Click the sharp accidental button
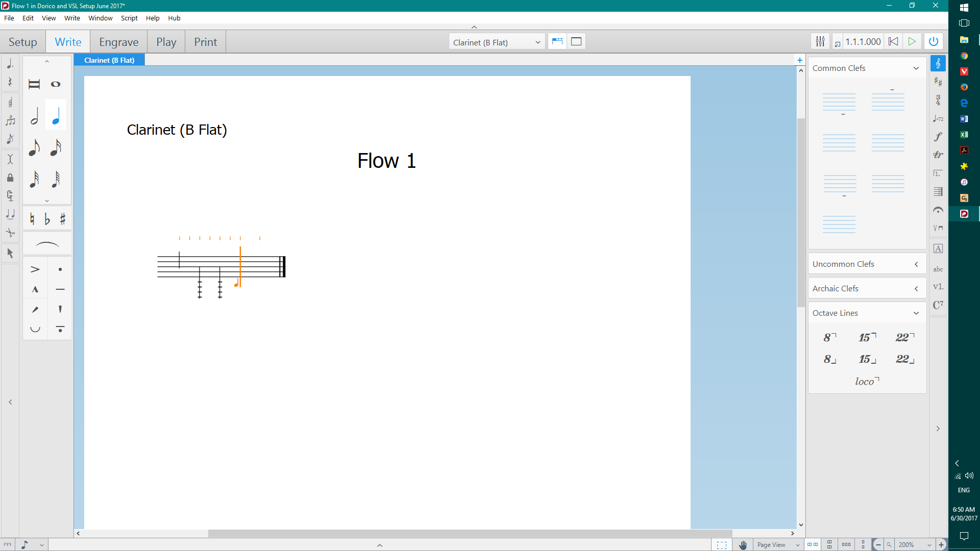Screen dimensions: 980x551 point(62,219)
